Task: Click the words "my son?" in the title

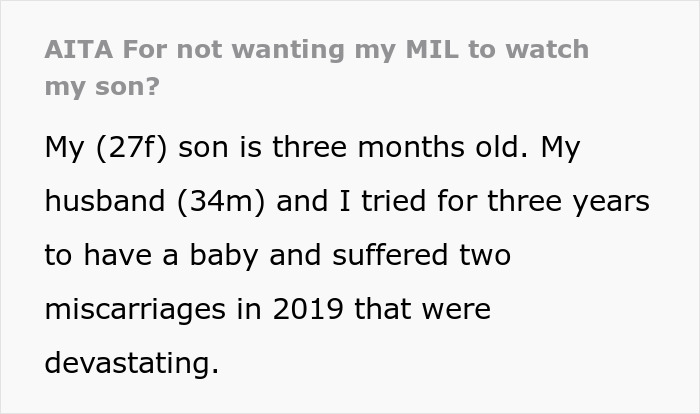Action: coord(101,87)
